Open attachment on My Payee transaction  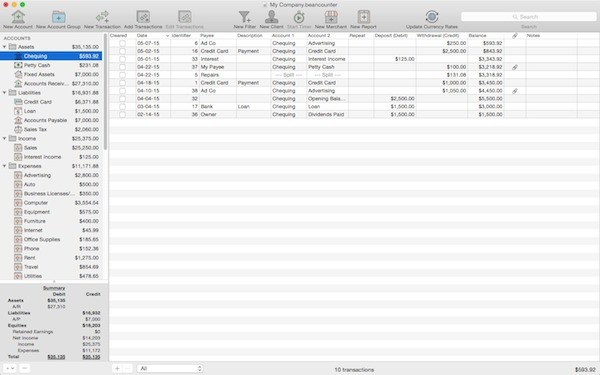pos(515,67)
